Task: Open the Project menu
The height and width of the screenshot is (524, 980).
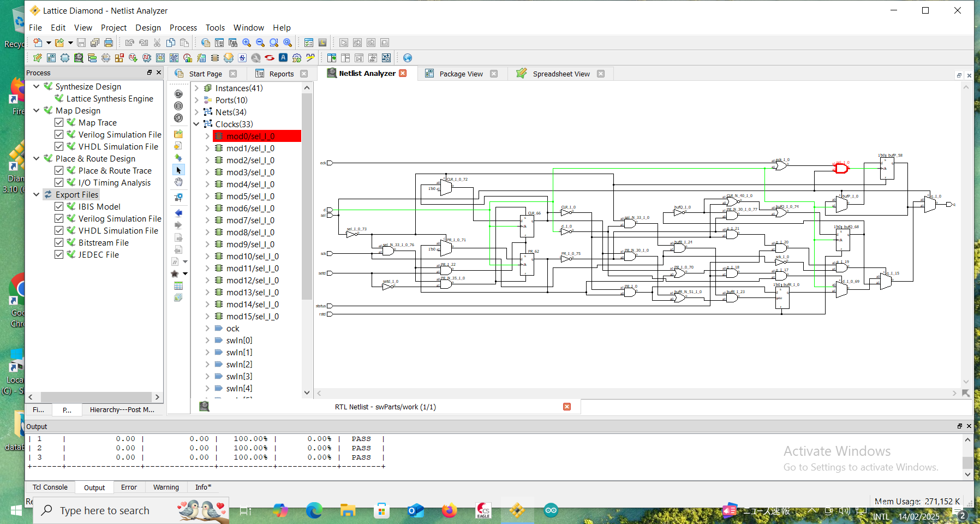Action: point(113,27)
